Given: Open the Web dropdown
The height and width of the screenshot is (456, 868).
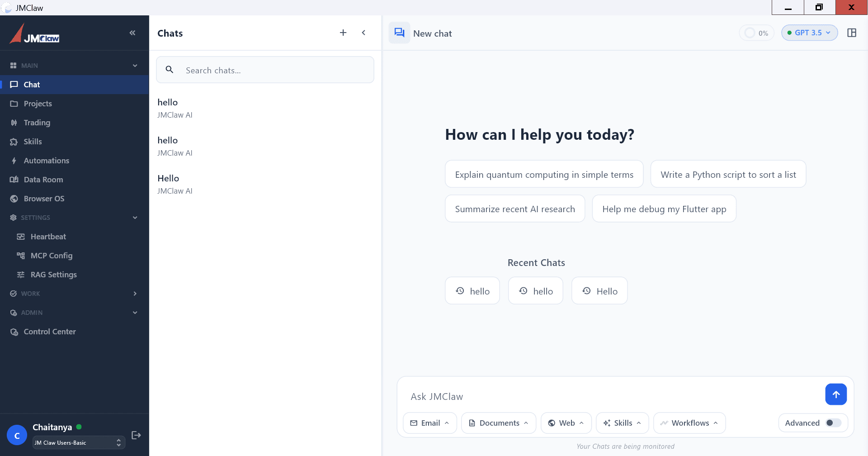Looking at the screenshot, I should (x=566, y=423).
